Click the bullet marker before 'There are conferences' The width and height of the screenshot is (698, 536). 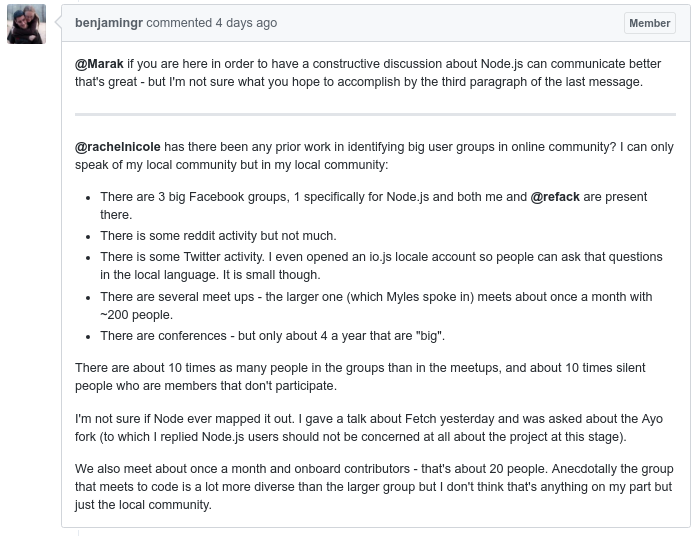click(88, 337)
